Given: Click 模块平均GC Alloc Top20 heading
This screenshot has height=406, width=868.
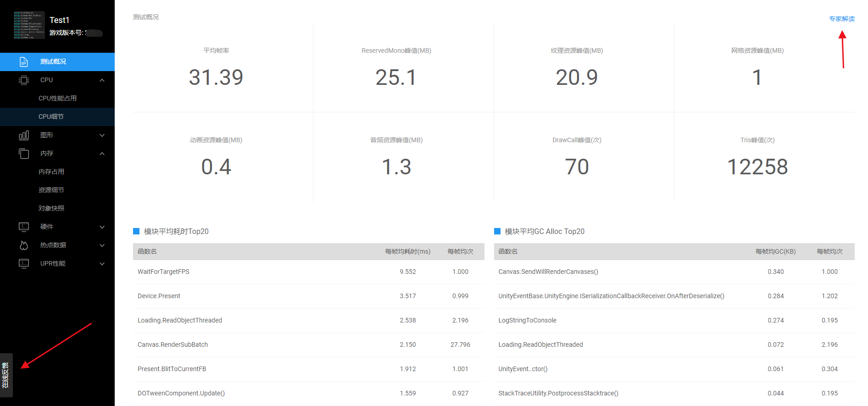Looking at the screenshot, I should coord(545,231).
